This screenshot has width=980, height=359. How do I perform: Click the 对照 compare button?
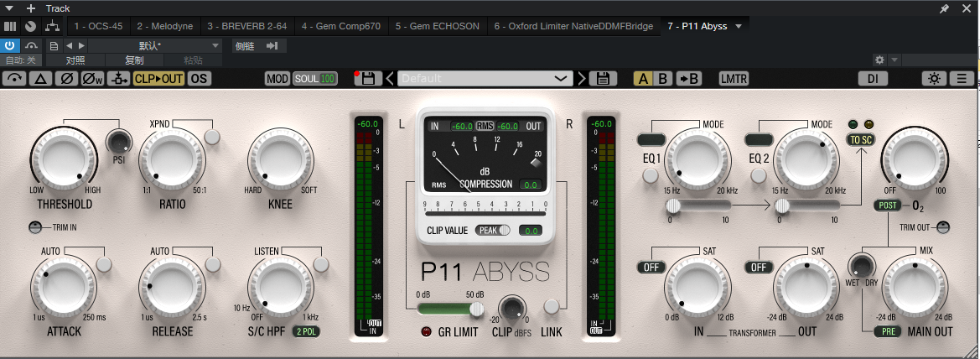point(75,60)
